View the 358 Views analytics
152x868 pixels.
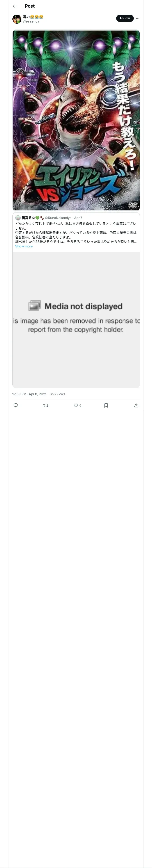coord(57,394)
